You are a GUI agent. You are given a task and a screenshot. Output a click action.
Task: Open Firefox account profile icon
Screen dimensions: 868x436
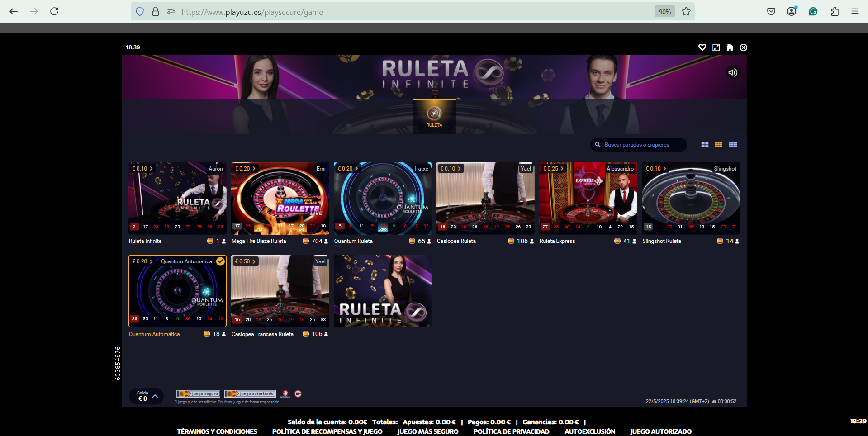(x=792, y=11)
